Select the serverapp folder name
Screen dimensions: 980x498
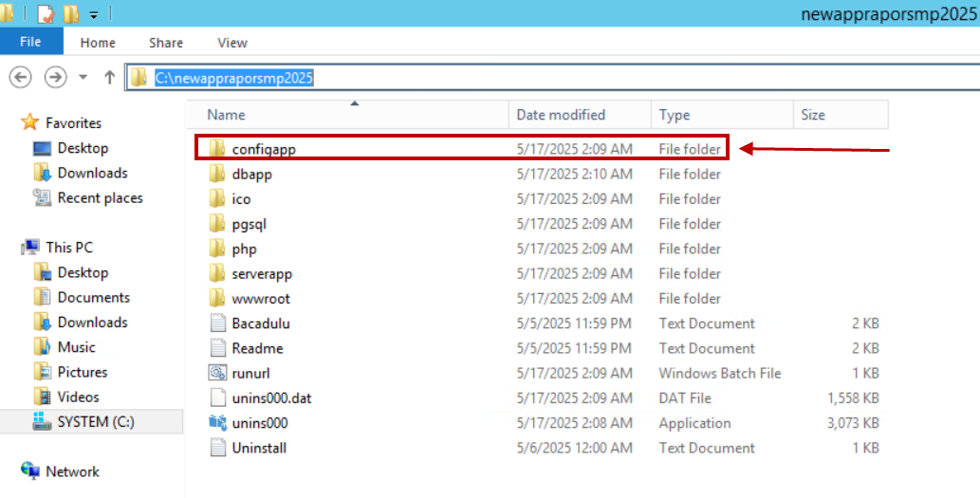pos(262,274)
